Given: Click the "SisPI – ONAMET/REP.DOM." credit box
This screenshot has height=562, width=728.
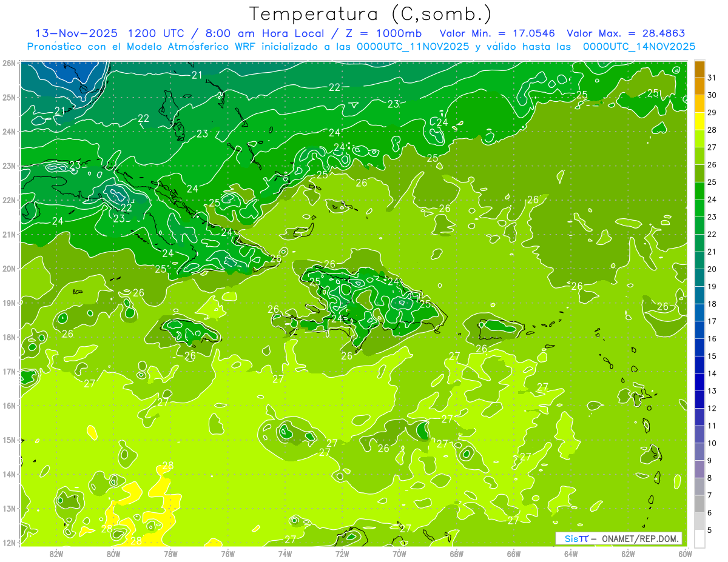Looking at the screenshot, I should coord(619,538).
